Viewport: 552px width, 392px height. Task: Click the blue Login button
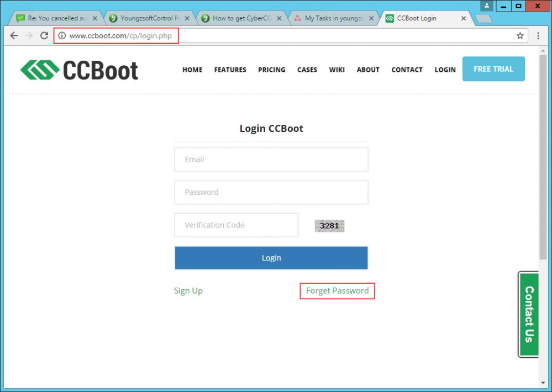click(x=271, y=258)
